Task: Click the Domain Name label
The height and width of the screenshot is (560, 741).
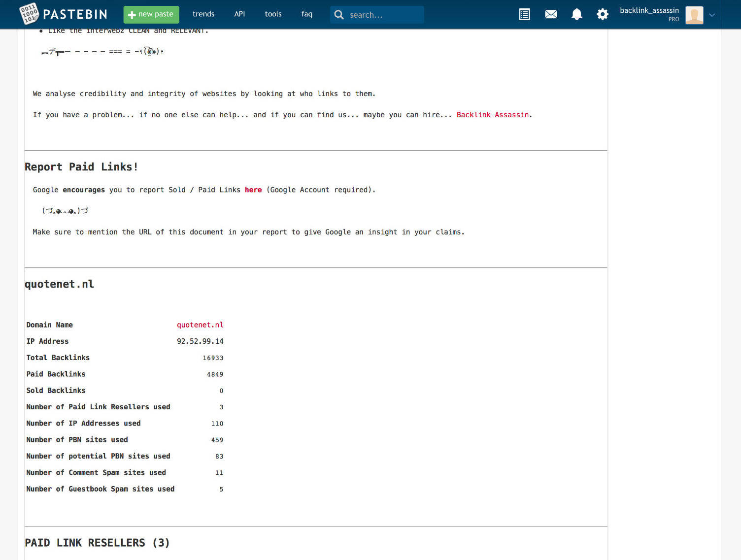Action: pos(49,325)
